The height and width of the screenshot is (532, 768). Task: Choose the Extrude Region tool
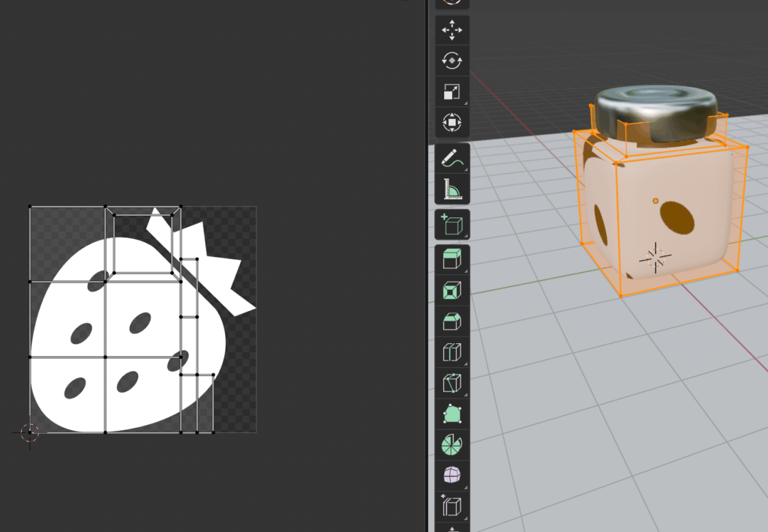[451, 259]
